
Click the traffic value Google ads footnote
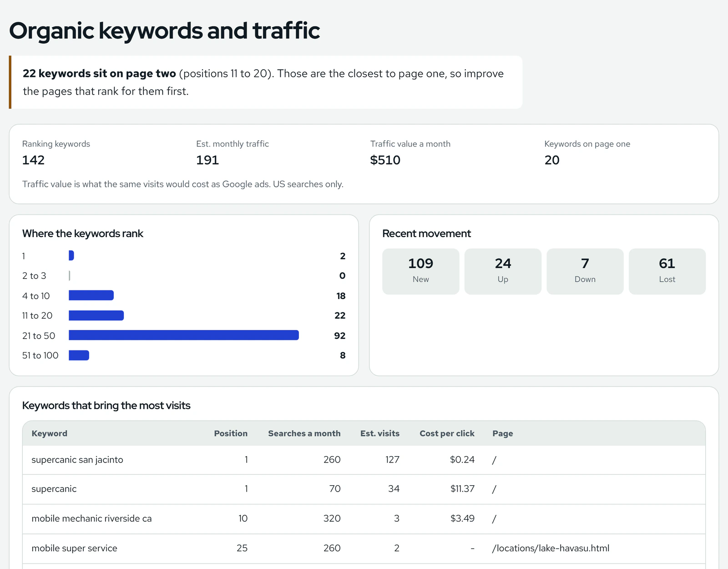183,184
